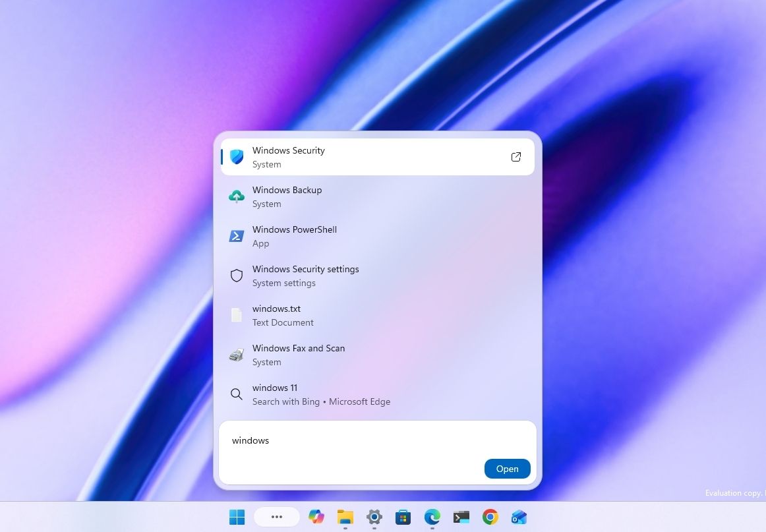Open Windows Security in new window icon
The width and height of the screenshot is (766, 532).
tap(516, 157)
